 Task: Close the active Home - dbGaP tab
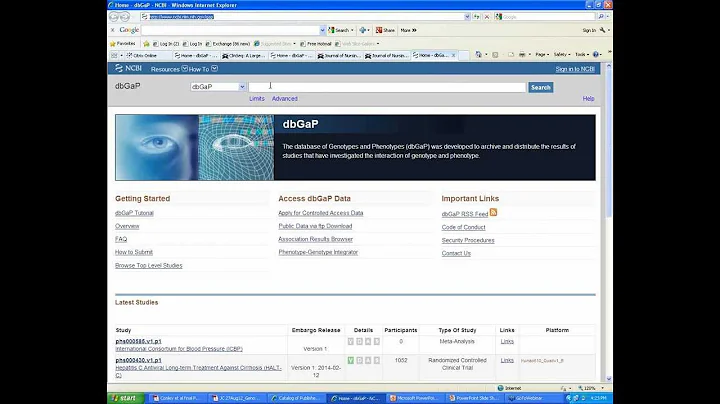453,55
